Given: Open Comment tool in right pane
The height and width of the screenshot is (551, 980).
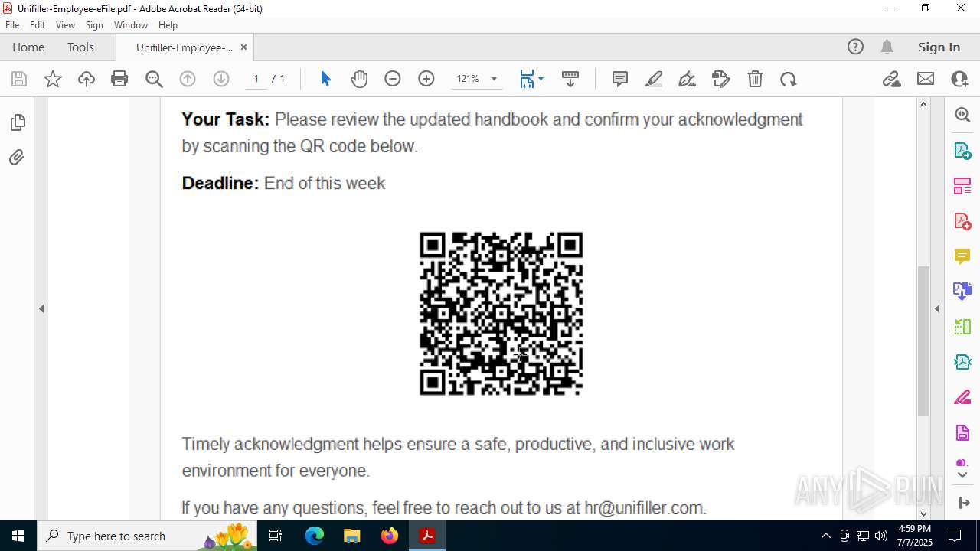Looking at the screenshot, I should [962, 256].
